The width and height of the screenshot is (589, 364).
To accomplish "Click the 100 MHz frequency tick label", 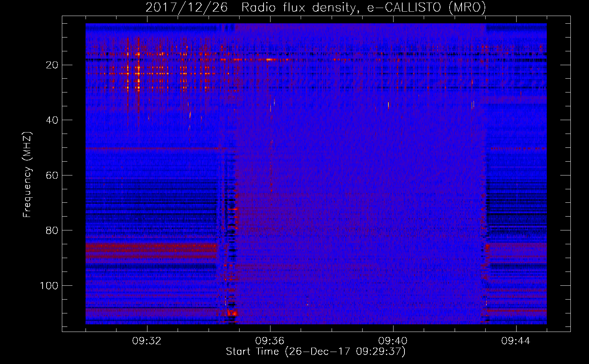I will pyautogui.click(x=49, y=286).
